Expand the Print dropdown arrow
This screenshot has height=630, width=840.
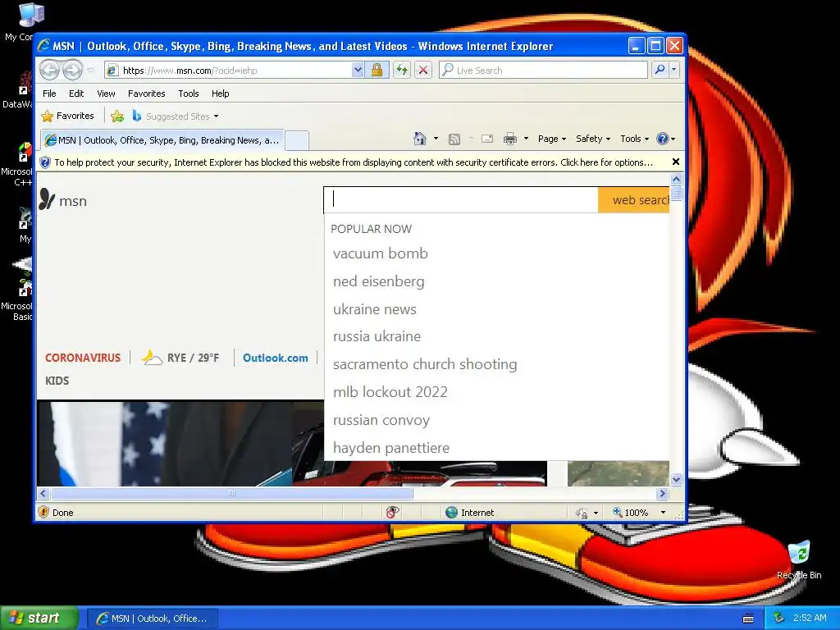526,139
